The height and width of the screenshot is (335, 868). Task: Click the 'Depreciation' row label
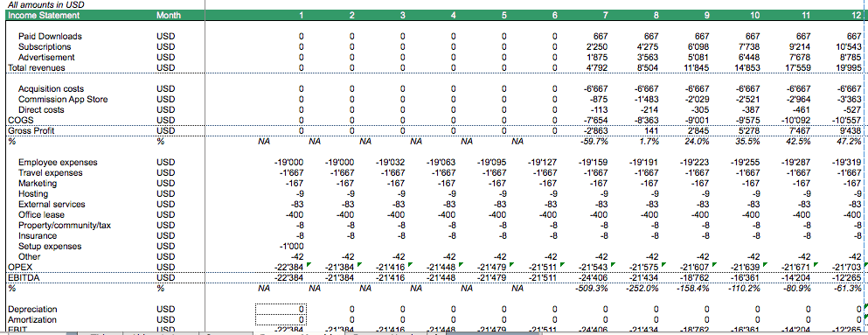[32, 309]
